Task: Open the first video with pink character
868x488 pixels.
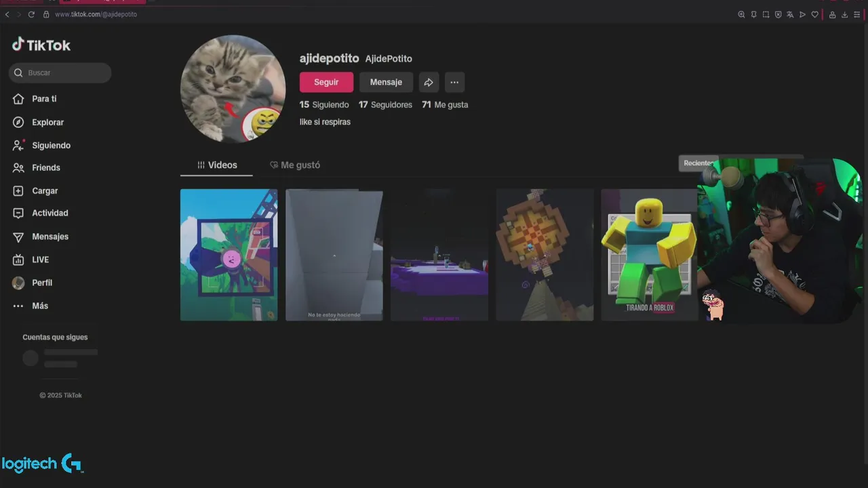Action: pyautogui.click(x=229, y=255)
